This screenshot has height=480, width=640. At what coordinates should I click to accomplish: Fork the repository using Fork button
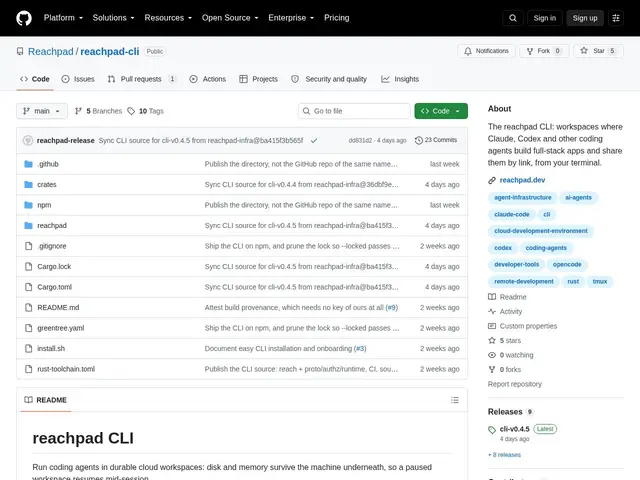[x=544, y=51]
